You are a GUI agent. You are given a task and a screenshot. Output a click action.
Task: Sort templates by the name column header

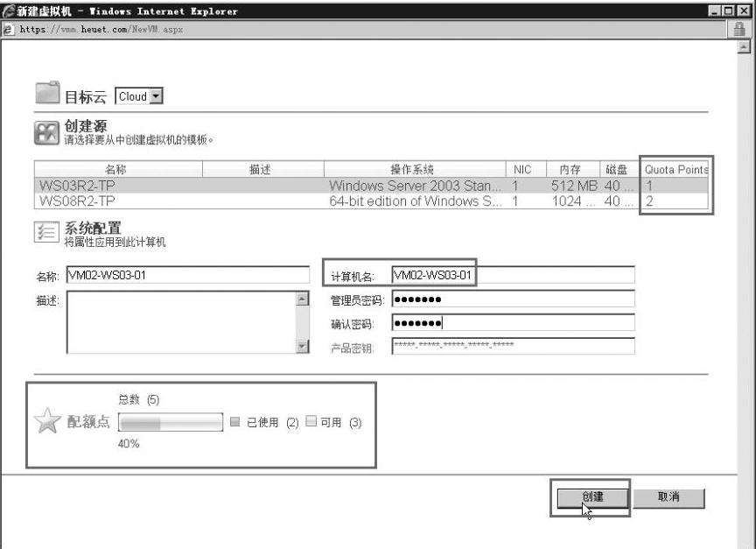tap(120, 170)
